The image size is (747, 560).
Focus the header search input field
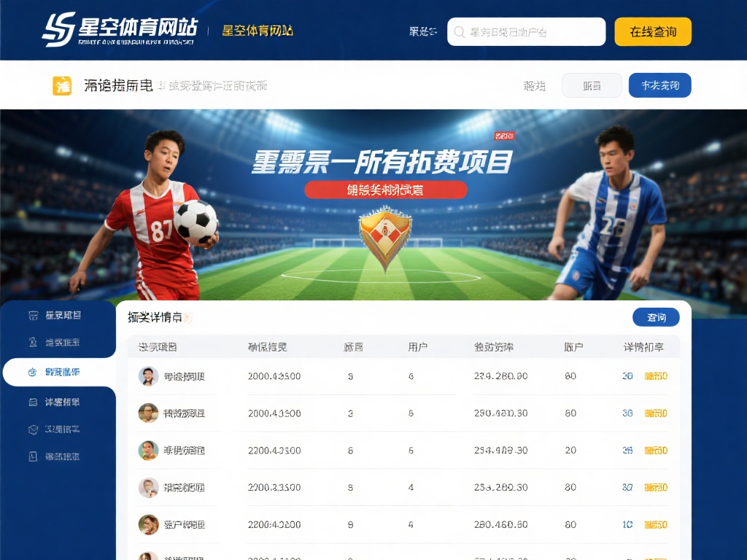click(527, 32)
